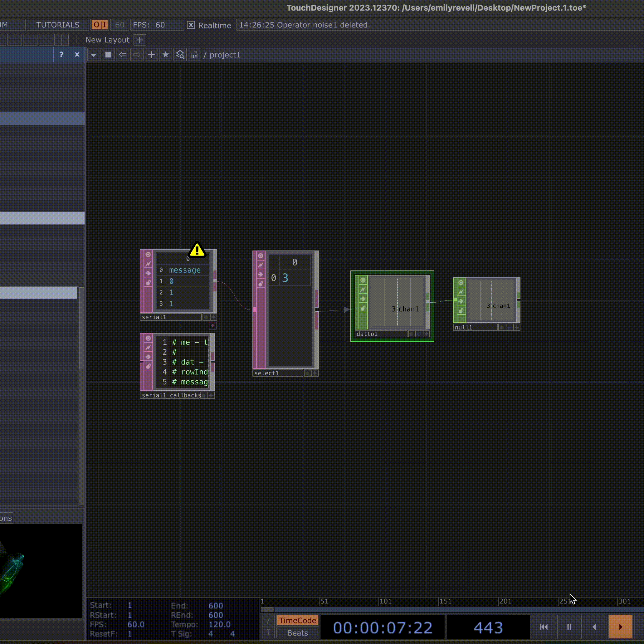644x644 pixels.
Task: Click the stop icon in the network toolbar
Action: [x=108, y=55]
